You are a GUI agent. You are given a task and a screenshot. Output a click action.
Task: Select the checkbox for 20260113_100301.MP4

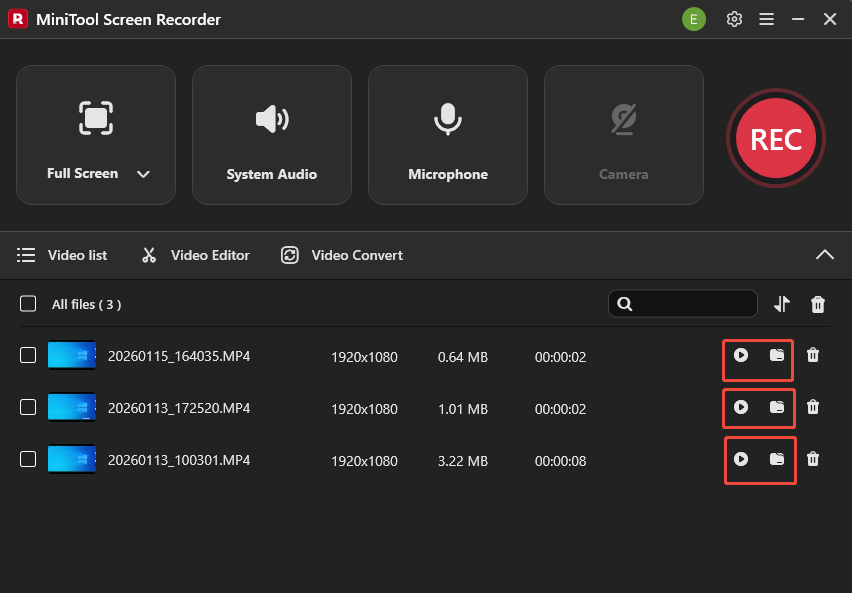coord(28,460)
